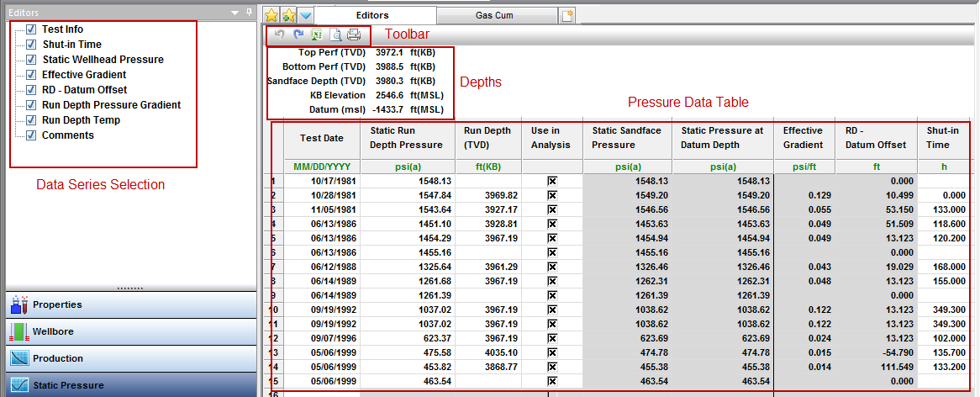
Task: Switch to the Gas Cum tab
Action: point(494,15)
